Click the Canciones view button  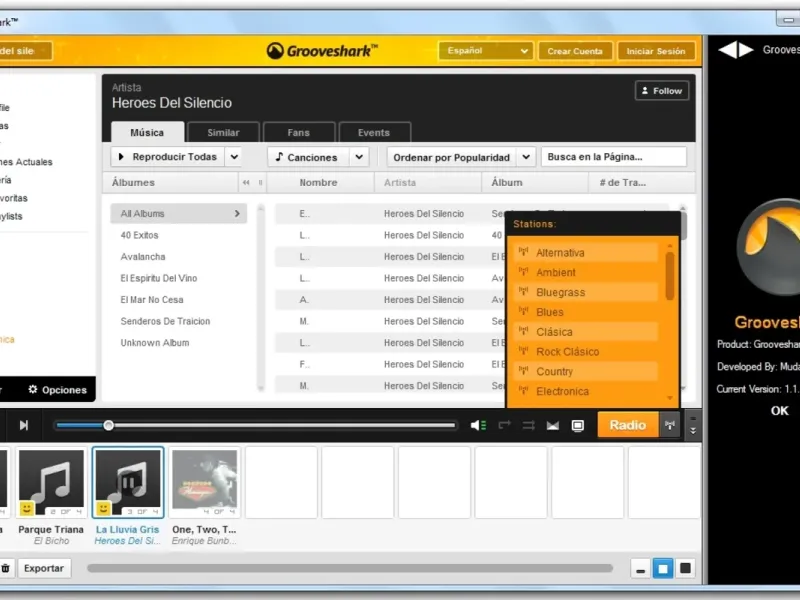pos(308,157)
